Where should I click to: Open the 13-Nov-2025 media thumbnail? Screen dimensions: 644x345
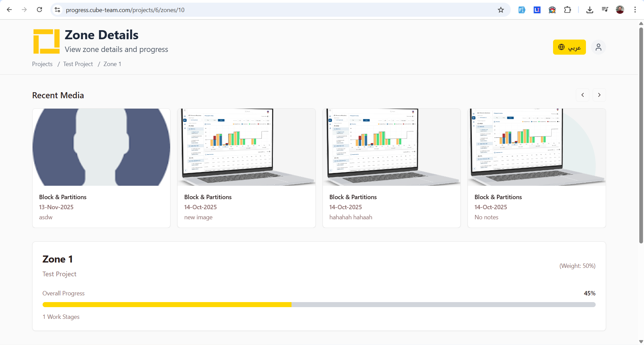click(101, 147)
